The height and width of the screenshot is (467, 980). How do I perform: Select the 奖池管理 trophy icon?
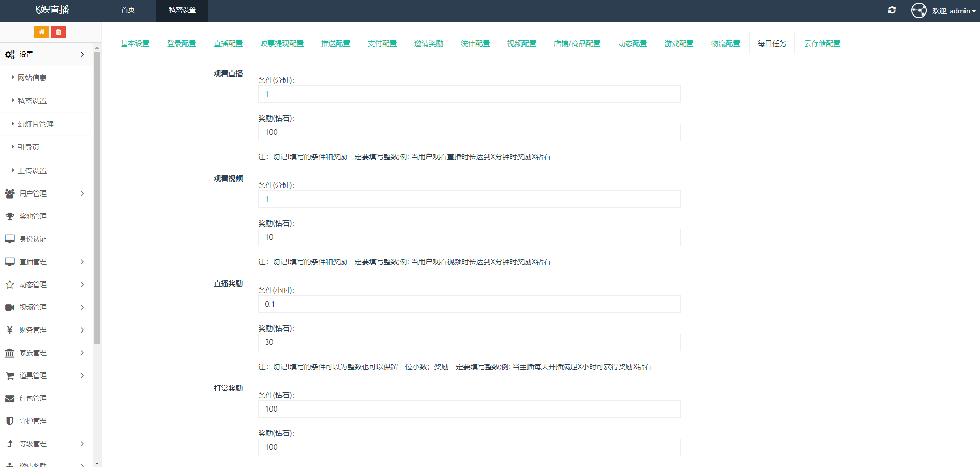click(x=9, y=216)
